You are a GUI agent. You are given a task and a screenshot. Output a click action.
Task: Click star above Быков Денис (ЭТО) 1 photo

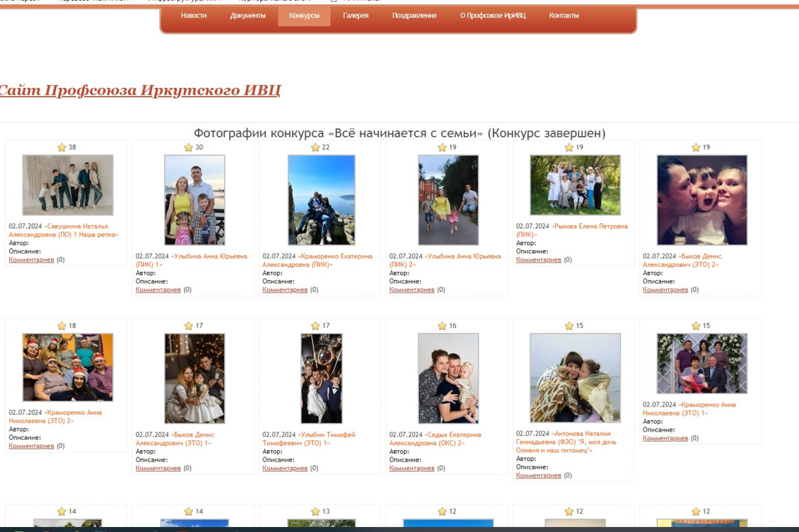189,326
